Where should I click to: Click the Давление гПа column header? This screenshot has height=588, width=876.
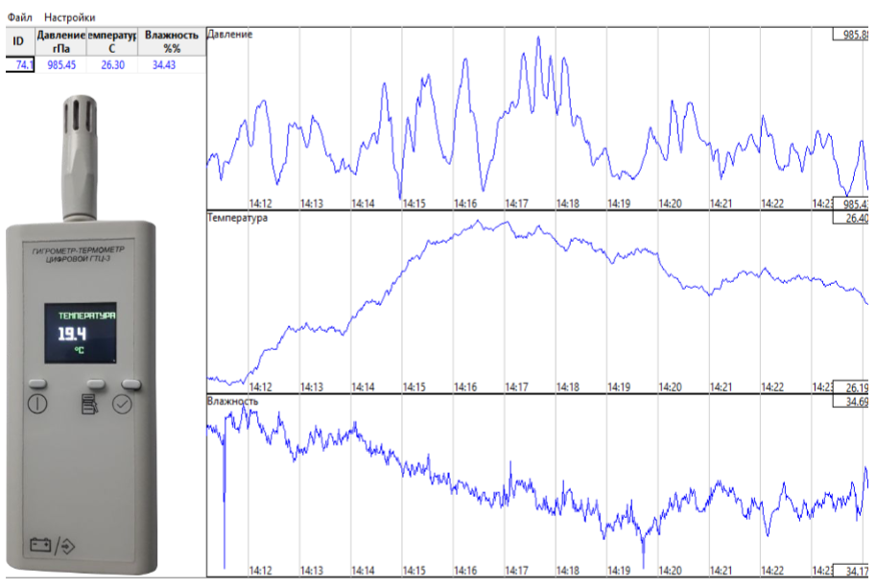60,41
